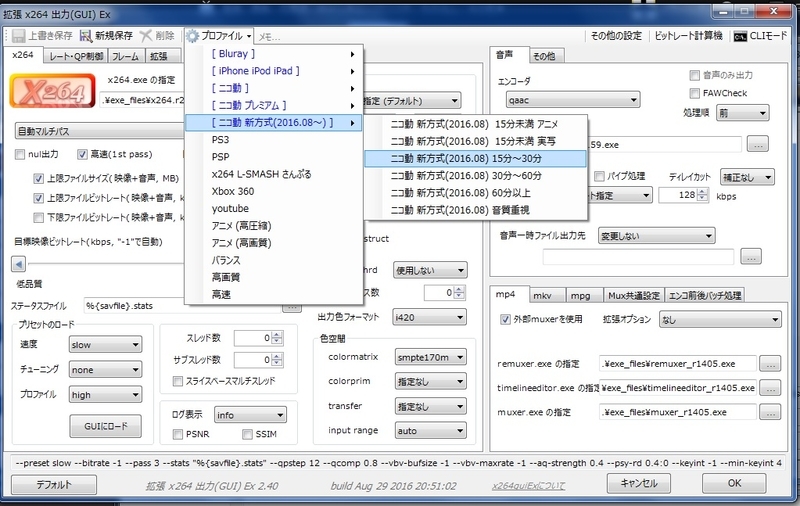The width and height of the screenshot is (800, 506).
Task: Switch to the レート・QP制御 tab
Action: (x=76, y=56)
